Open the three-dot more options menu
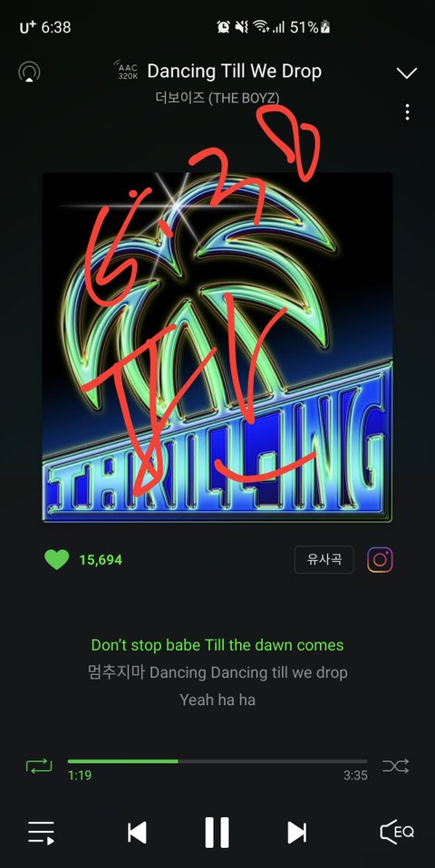Image resolution: width=435 pixels, height=868 pixels. tap(407, 111)
